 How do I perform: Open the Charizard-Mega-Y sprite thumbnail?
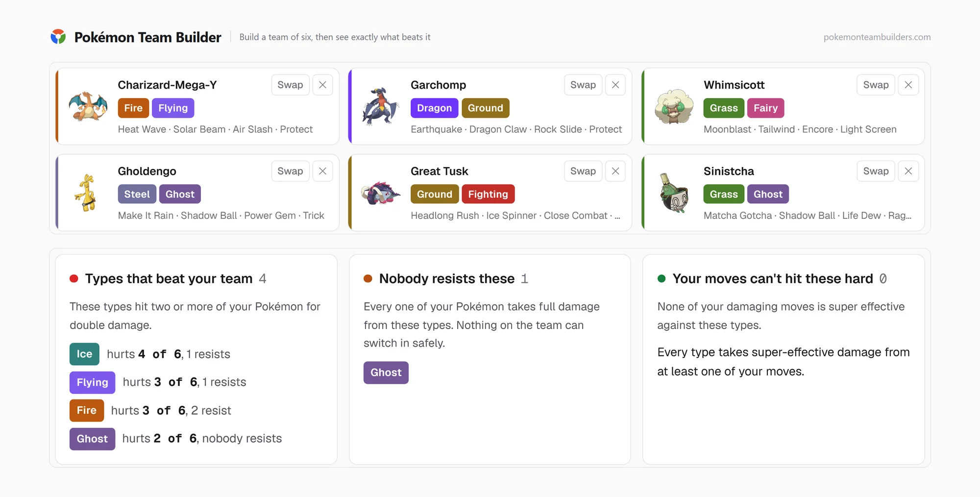coord(88,106)
